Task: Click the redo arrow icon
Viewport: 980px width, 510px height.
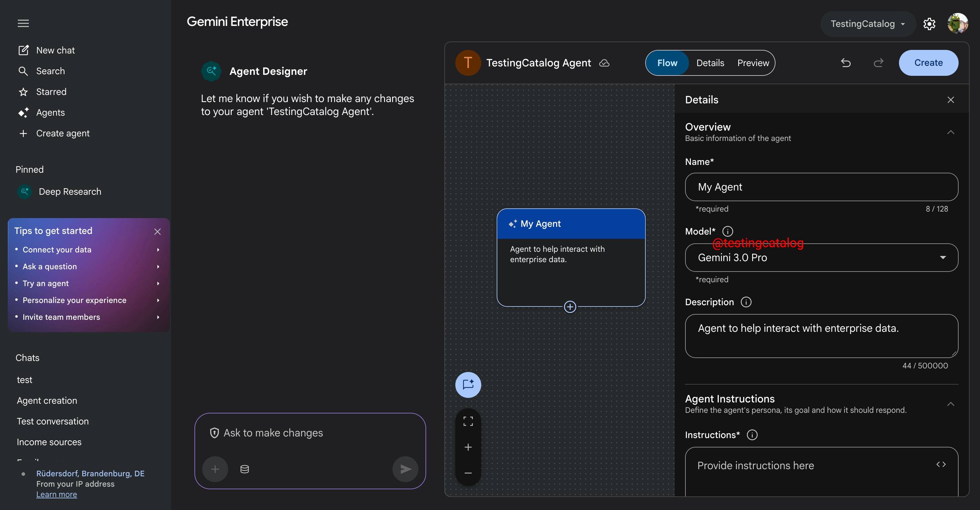Action: pyautogui.click(x=879, y=63)
